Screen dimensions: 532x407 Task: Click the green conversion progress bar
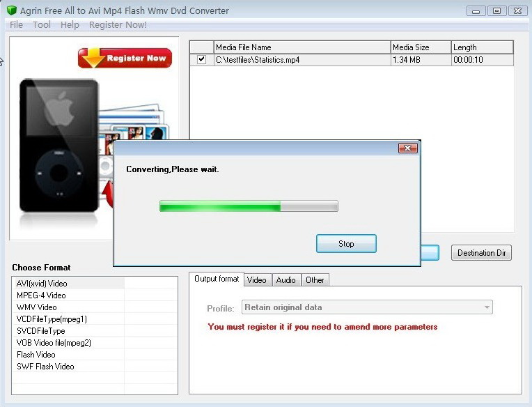coord(249,206)
